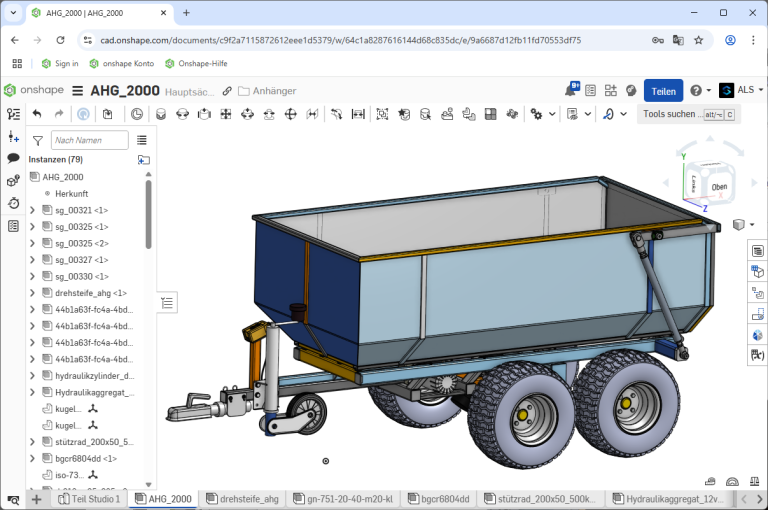Click the blue Teilen button
This screenshot has width=768, height=510.
663,90
